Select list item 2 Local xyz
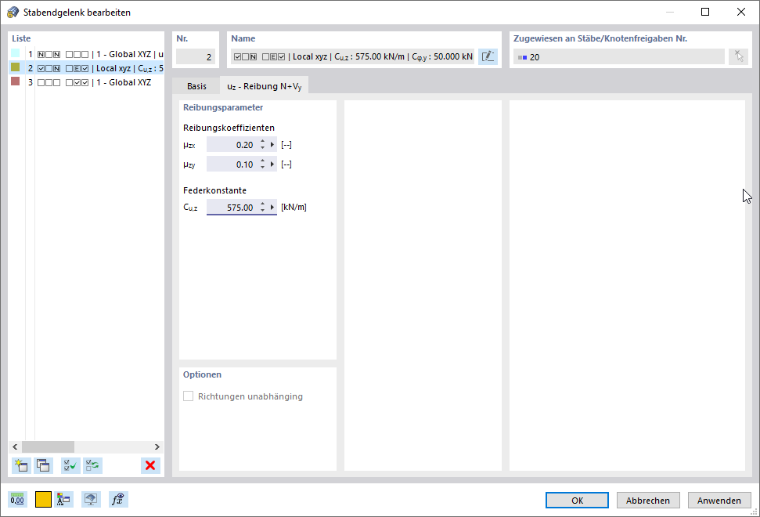Viewport: 760px width, 517px height. (87, 68)
